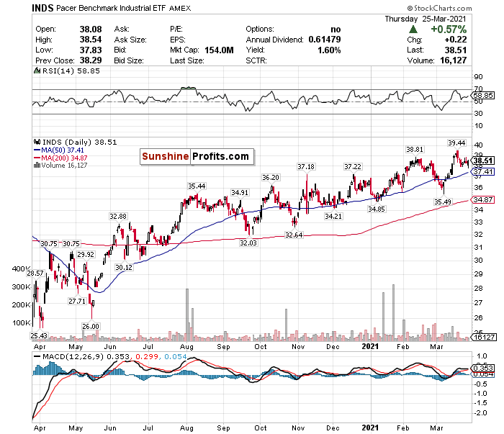This screenshot has width=504, height=434.
Task: Click the 28.57 price label
Action: pos(35,273)
